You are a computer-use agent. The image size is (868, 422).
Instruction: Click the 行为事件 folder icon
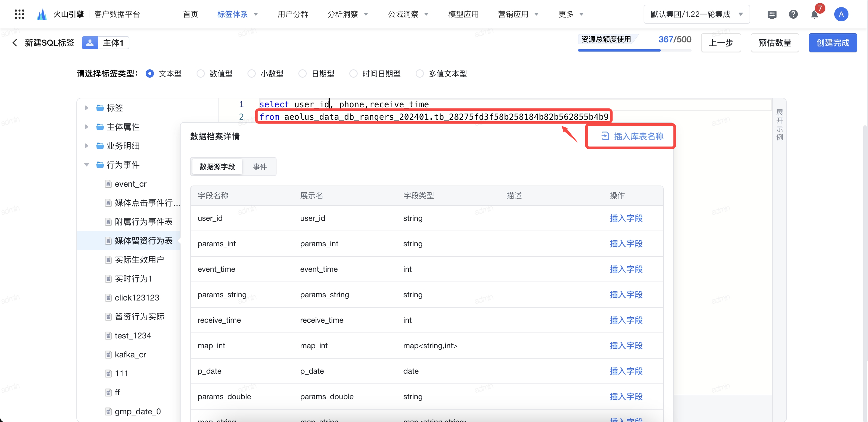[x=100, y=164]
